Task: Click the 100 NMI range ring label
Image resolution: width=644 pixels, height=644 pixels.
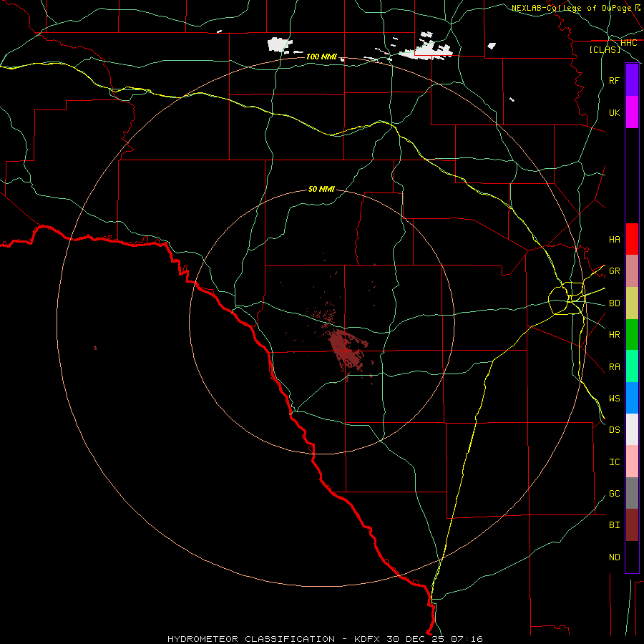Action: [x=321, y=57]
